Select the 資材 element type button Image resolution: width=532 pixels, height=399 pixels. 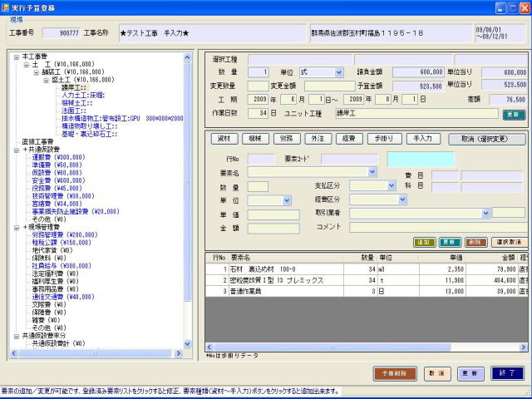[x=224, y=139]
